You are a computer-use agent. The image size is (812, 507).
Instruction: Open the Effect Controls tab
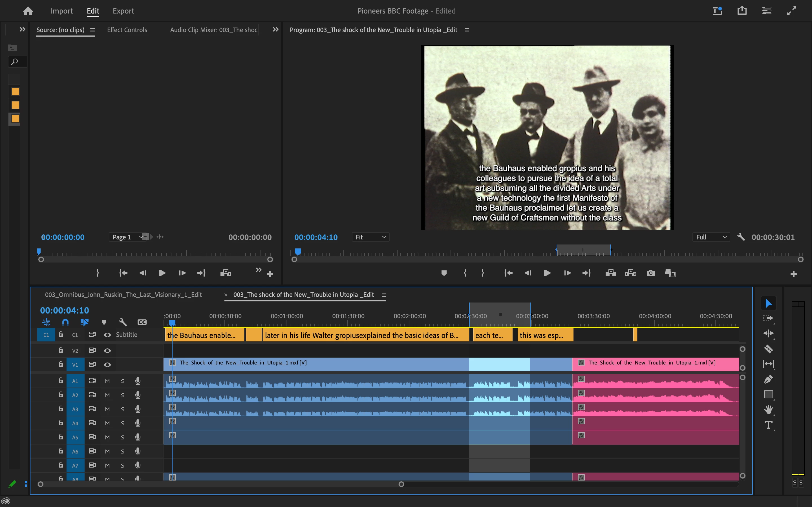(127, 30)
